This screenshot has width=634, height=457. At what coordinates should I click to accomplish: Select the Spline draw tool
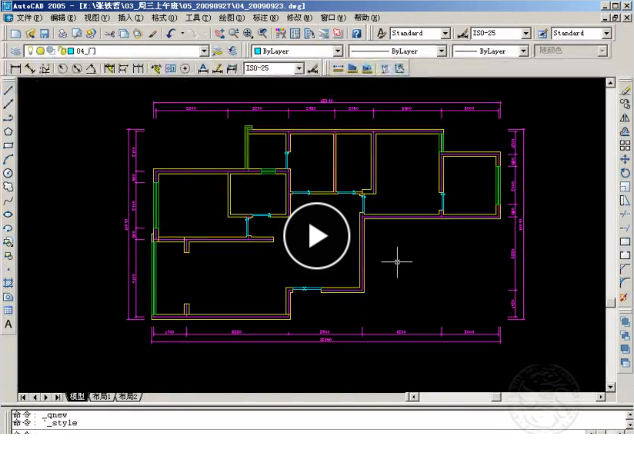click(8, 201)
